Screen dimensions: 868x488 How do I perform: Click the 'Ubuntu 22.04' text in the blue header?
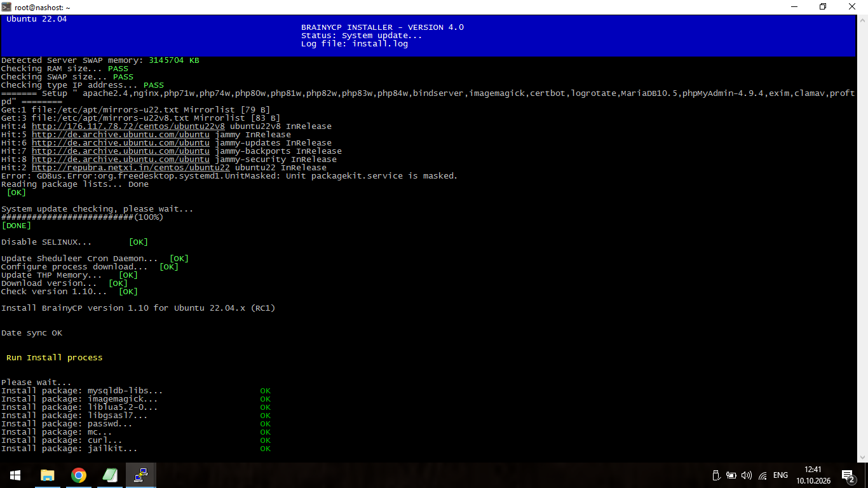coord(37,19)
